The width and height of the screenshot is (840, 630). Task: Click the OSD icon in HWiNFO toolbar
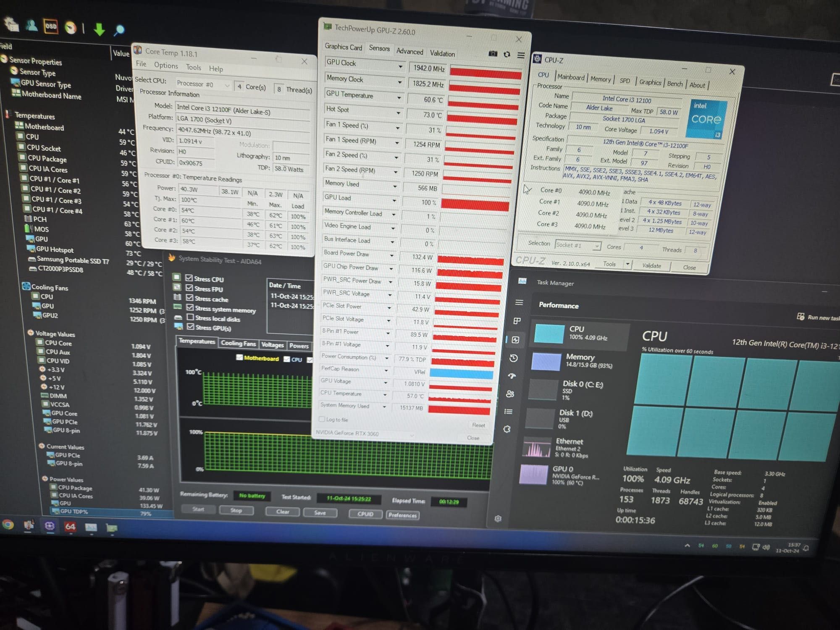[x=51, y=26]
